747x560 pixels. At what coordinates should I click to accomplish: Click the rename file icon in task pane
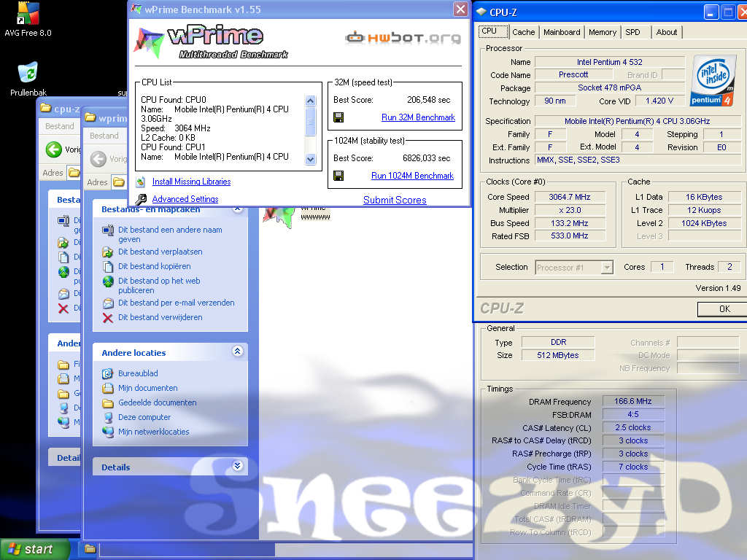pos(108,230)
